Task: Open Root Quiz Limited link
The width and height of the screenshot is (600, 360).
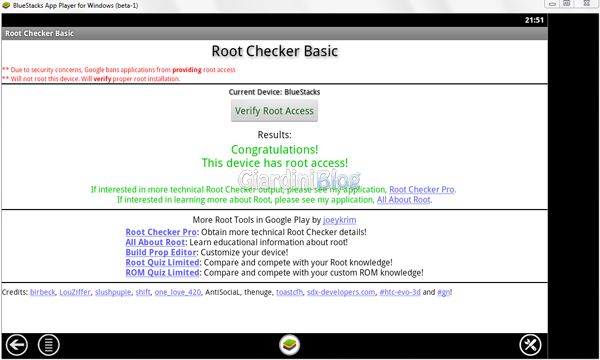Action: pyautogui.click(x=162, y=263)
